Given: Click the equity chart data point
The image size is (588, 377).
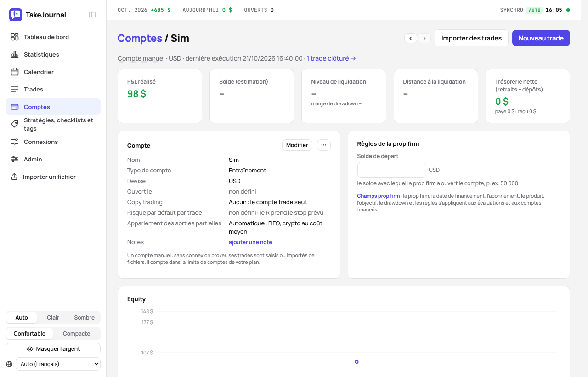Looking at the screenshot, I should coord(356,362).
